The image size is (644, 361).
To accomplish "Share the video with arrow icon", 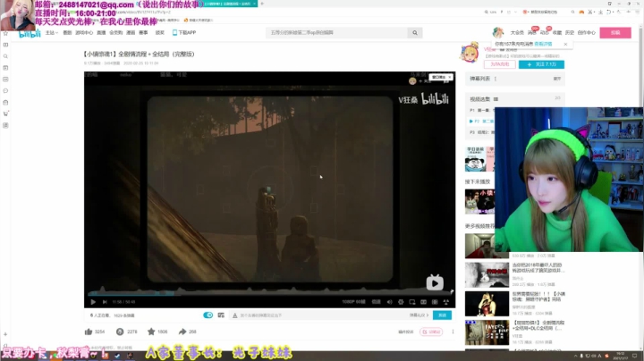I will click(x=182, y=332).
